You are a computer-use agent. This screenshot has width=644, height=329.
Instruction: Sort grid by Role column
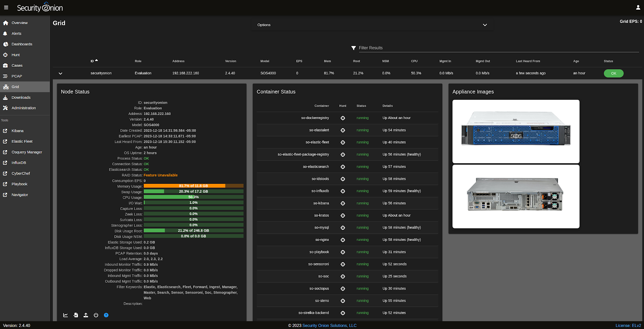138,61
